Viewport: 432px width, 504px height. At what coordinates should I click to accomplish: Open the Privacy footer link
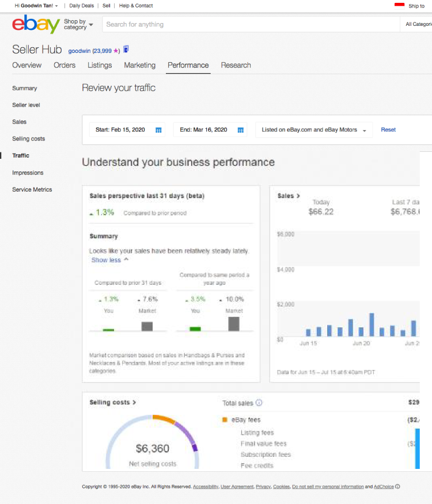point(263,487)
